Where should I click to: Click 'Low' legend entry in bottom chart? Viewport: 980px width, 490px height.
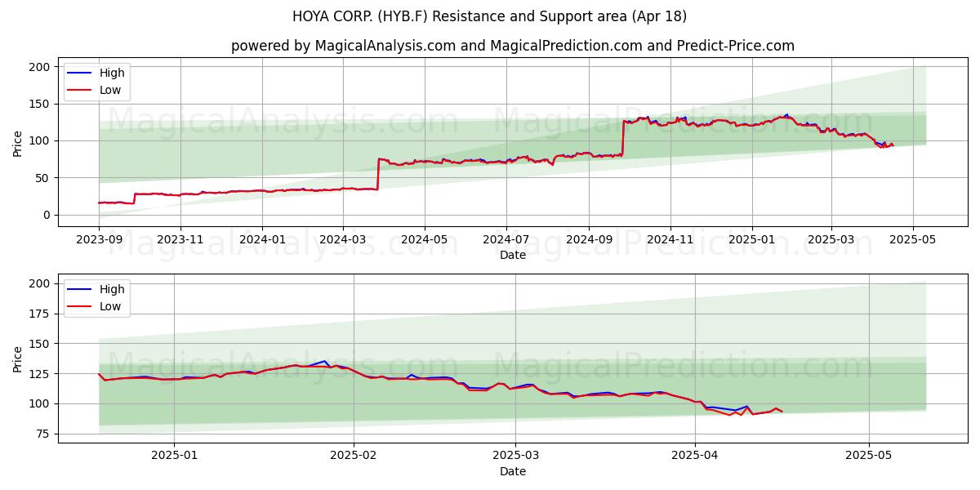click(110, 306)
